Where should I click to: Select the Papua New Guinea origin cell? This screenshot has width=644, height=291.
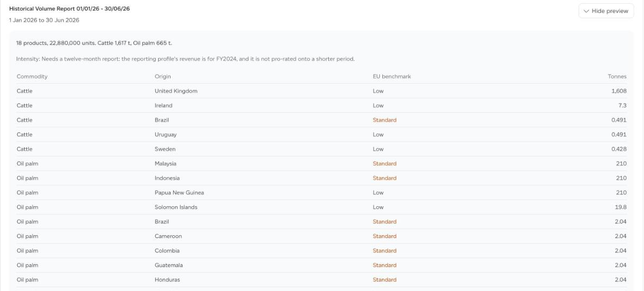tap(180, 193)
